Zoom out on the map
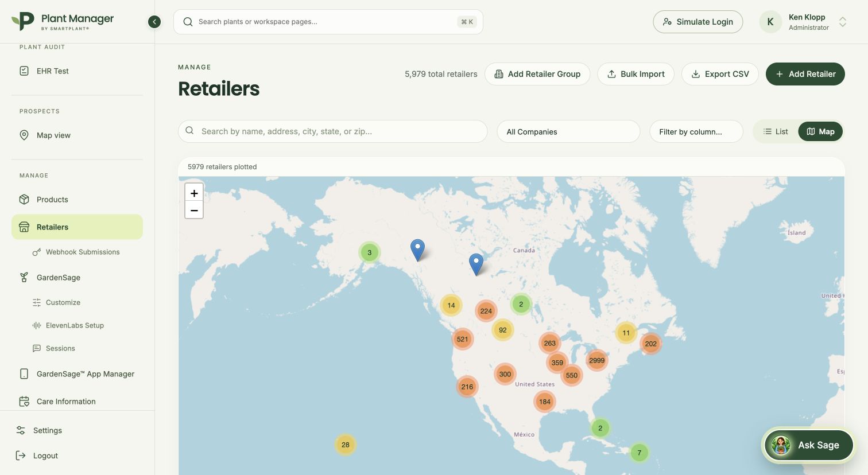Viewport: 868px width, 475px height. (x=194, y=210)
